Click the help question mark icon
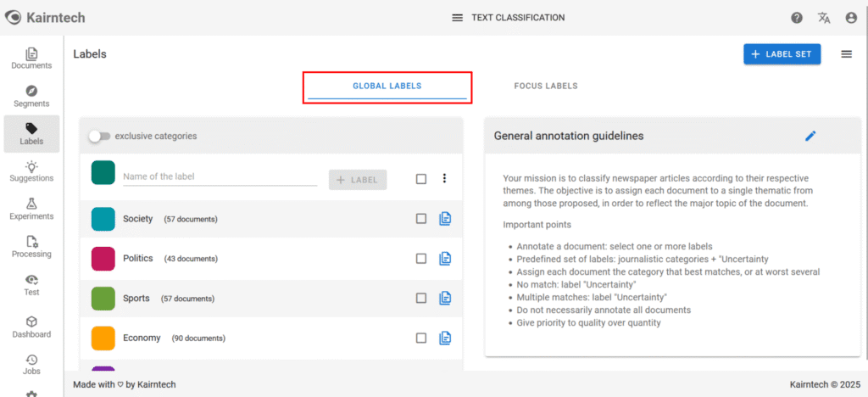This screenshot has height=397, width=868. click(x=797, y=18)
